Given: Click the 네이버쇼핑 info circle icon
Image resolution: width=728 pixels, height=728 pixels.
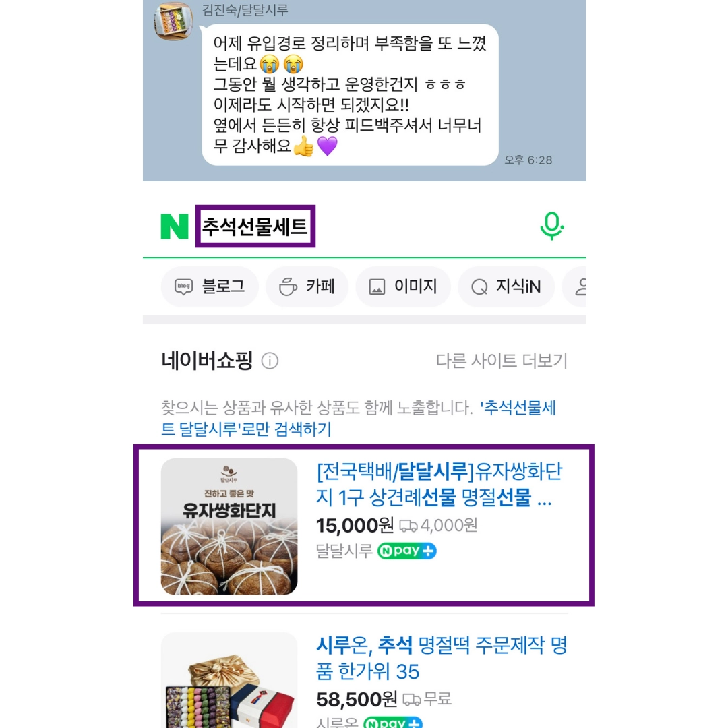Looking at the screenshot, I should 270,361.
